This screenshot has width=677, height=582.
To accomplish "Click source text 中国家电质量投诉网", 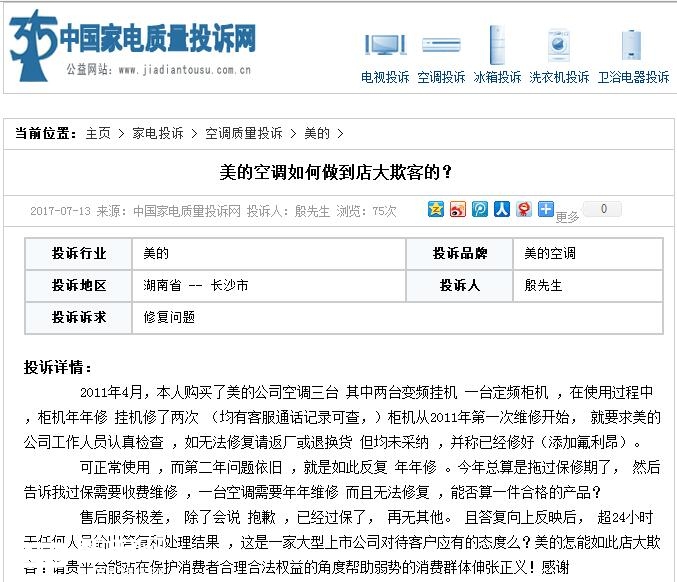I will point(187,211).
